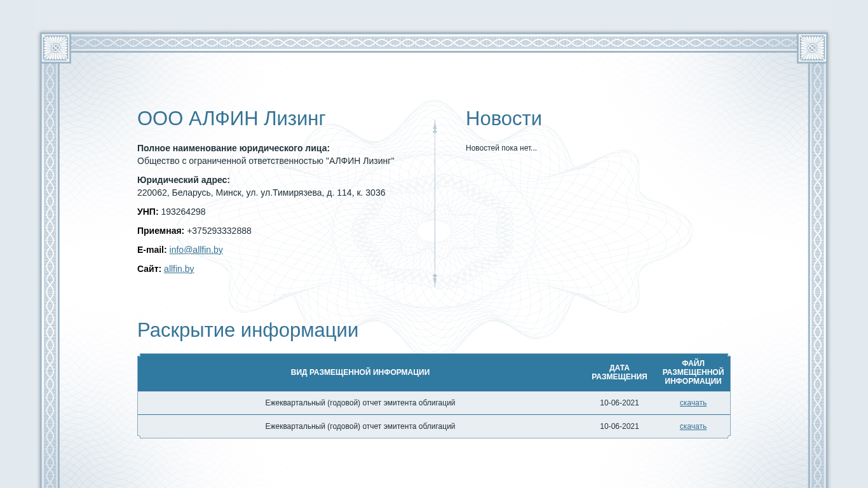Click the second row's 10-06-2021 date cell
The height and width of the screenshot is (488, 868).
click(x=620, y=426)
